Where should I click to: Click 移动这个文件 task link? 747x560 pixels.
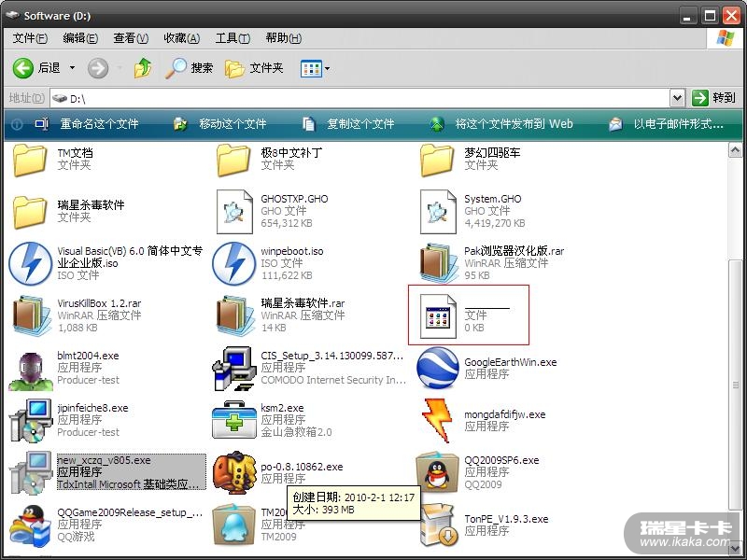coord(219,124)
